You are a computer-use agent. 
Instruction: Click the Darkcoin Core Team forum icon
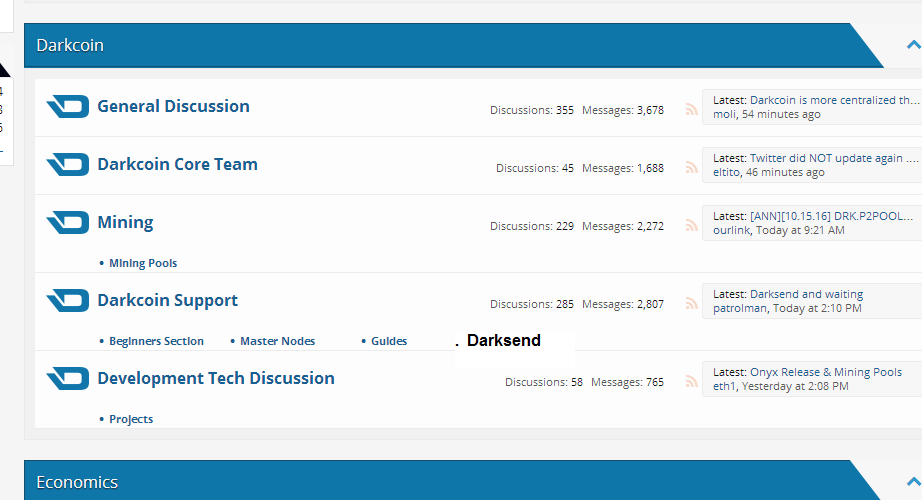point(68,165)
